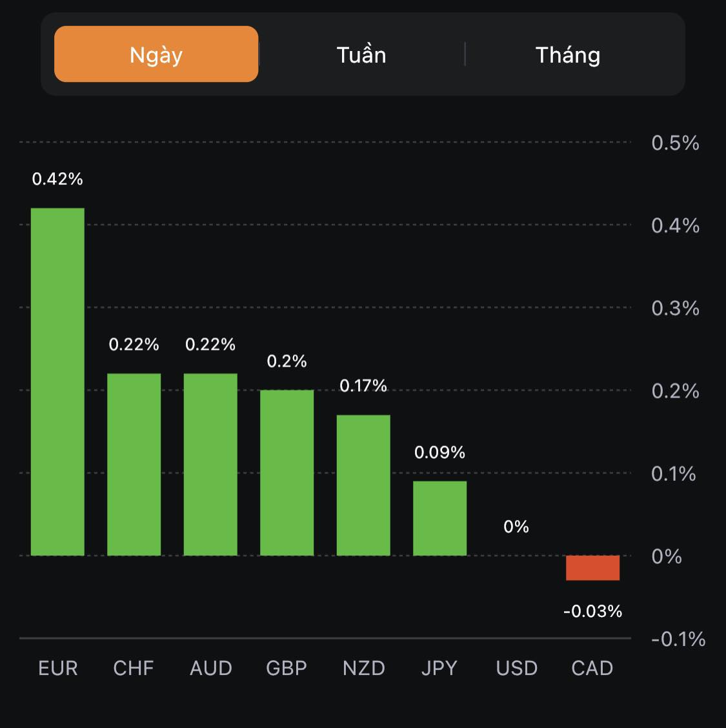
Task: Select the Tuần timeframe tab
Action: [361, 55]
